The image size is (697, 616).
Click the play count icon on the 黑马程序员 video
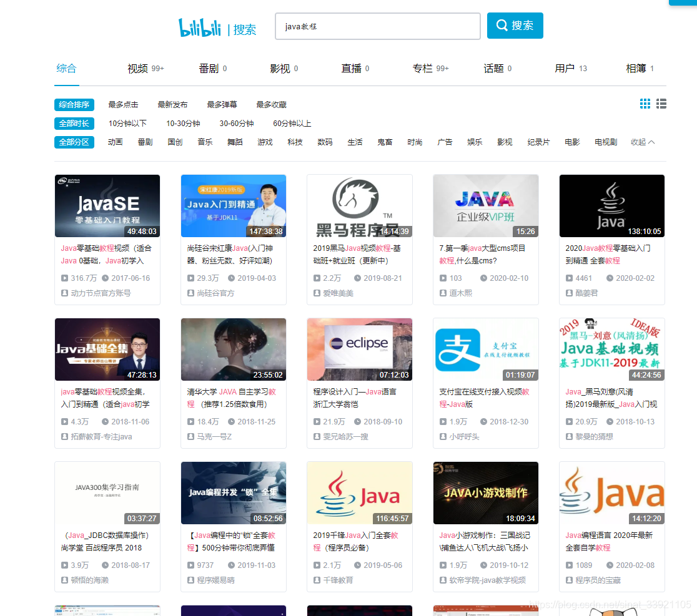317,278
